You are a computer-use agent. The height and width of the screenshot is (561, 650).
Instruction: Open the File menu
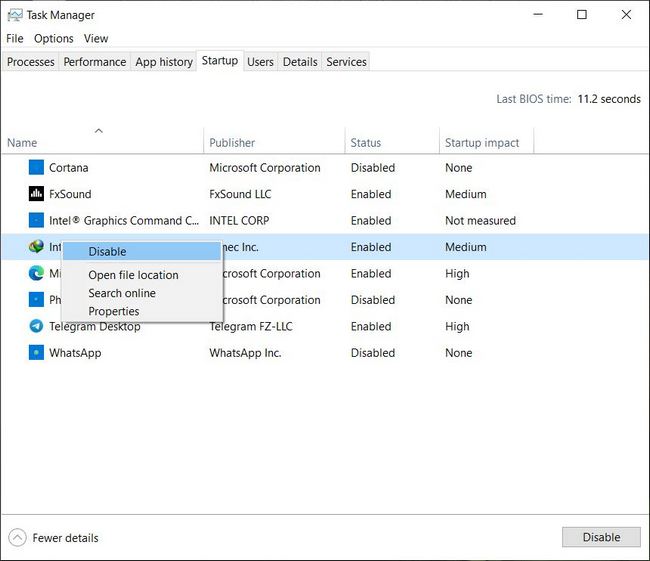[15, 39]
